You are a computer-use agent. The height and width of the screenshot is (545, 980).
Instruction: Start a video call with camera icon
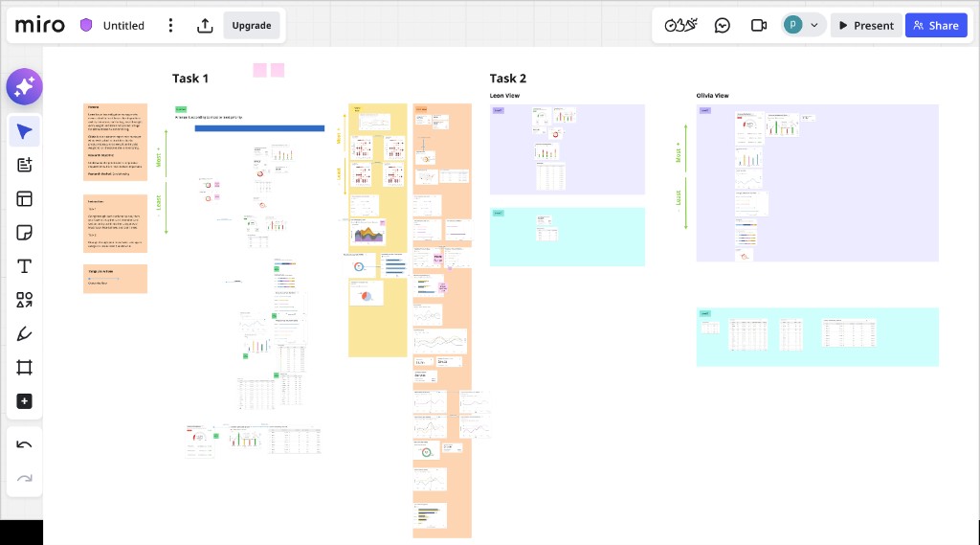click(x=759, y=25)
